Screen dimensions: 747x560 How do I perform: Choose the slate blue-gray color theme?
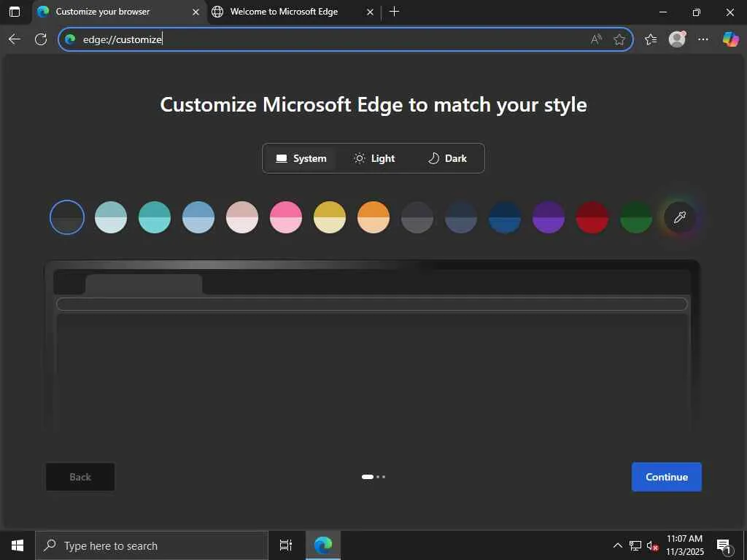[461, 217]
